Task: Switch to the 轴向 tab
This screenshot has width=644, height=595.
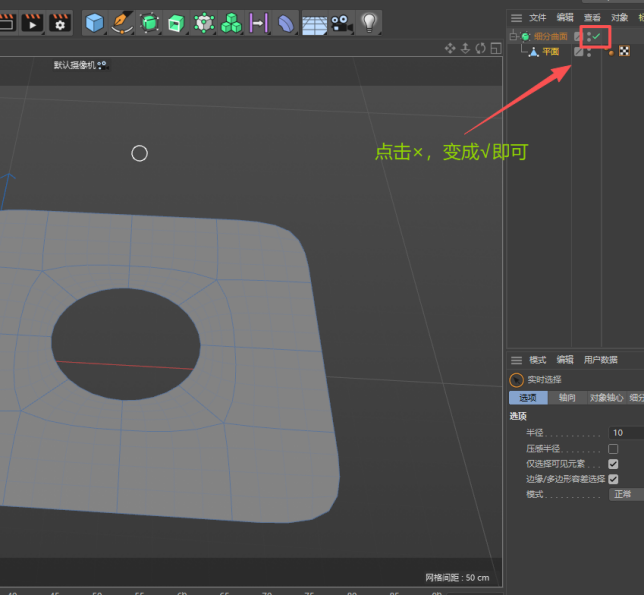Action: coord(567,397)
